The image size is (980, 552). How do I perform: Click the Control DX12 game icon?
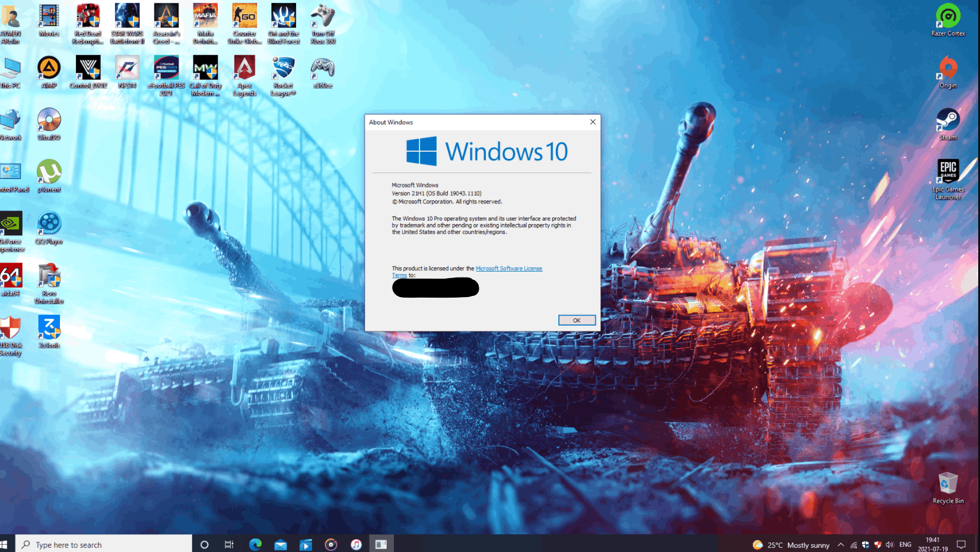[x=88, y=72]
